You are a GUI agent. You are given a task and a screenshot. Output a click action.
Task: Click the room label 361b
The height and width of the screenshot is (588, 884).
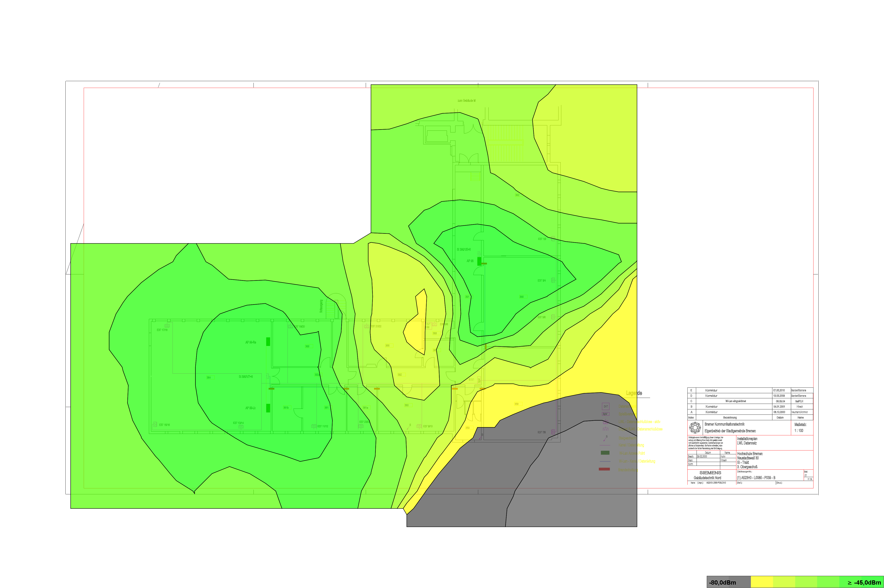pos(286,408)
